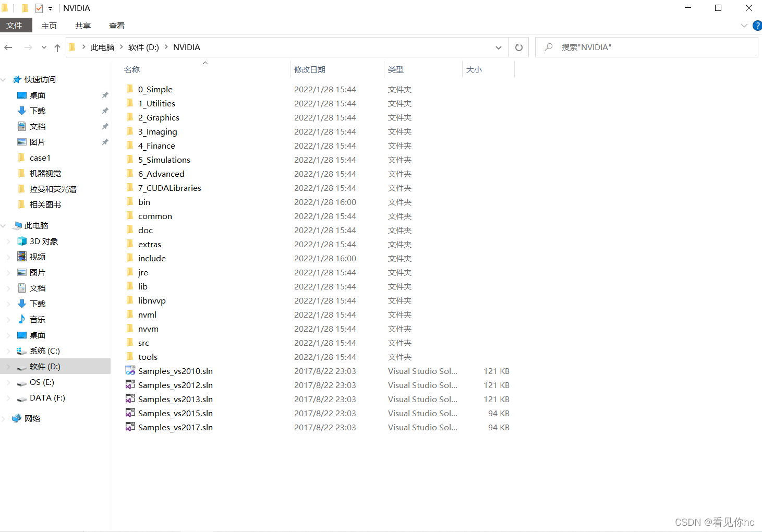Click the 网络 network icon
The height and width of the screenshot is (532, 762).
tap(17, 418)
